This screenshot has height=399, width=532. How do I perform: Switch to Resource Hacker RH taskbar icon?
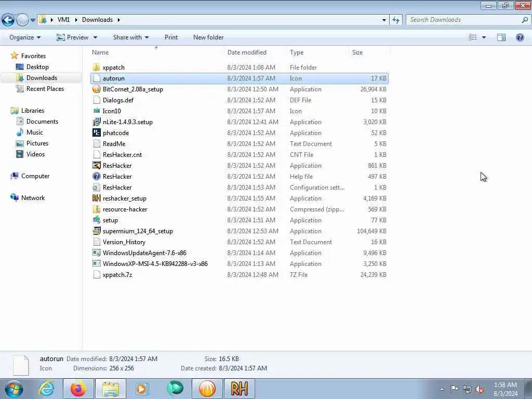[239, 389]
